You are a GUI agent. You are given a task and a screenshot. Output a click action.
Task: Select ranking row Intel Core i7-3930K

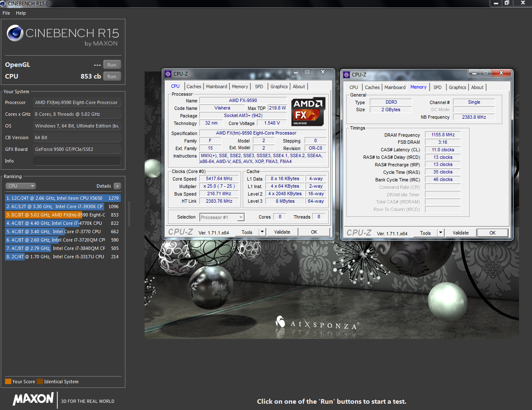click(63, 206)
